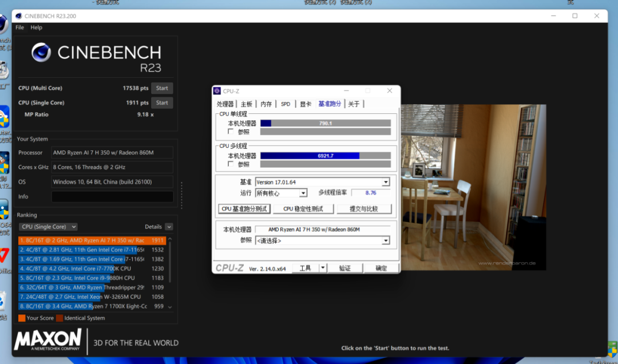Click the 1911 pts single core score
The image size is (618, 364).
pyautogui.click(x=137, y=102)
